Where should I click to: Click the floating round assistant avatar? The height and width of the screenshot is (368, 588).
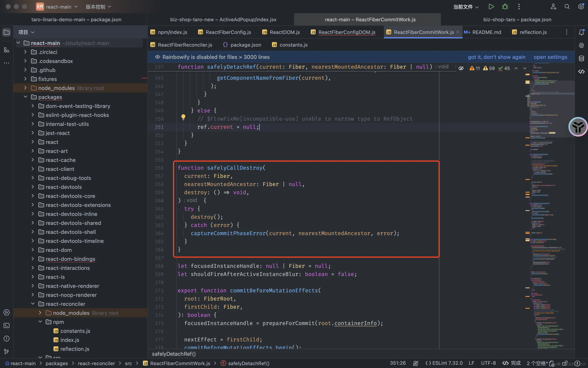pyautogui.click(x=578, y=127)
